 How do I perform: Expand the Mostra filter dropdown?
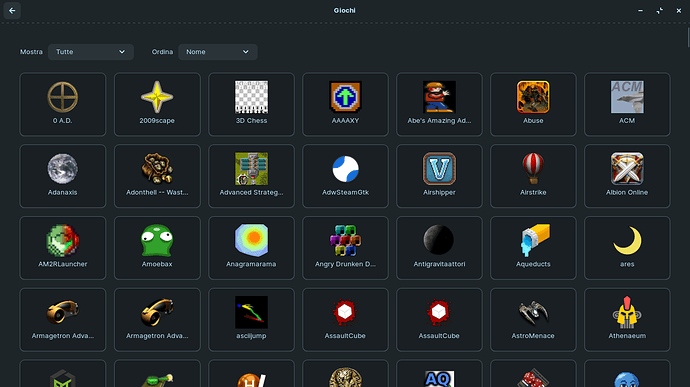tap(91, 52)
